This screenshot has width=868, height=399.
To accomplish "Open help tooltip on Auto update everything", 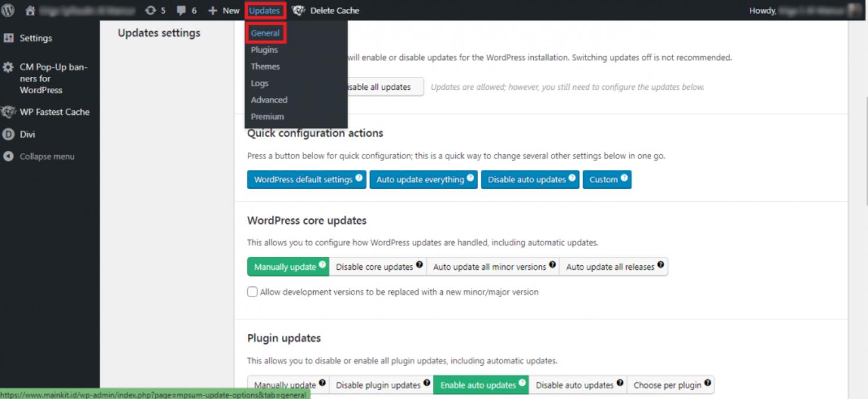I will tap(470, 178).
